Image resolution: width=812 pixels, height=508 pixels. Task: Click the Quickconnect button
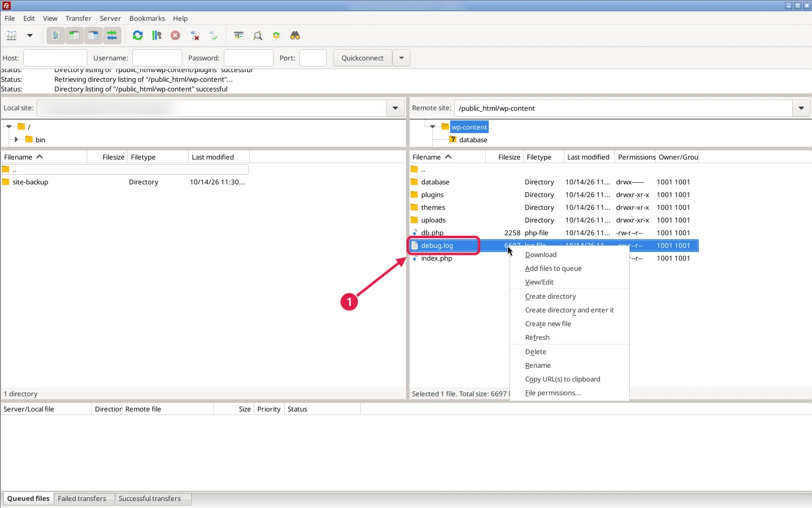[x=362, y=58]
